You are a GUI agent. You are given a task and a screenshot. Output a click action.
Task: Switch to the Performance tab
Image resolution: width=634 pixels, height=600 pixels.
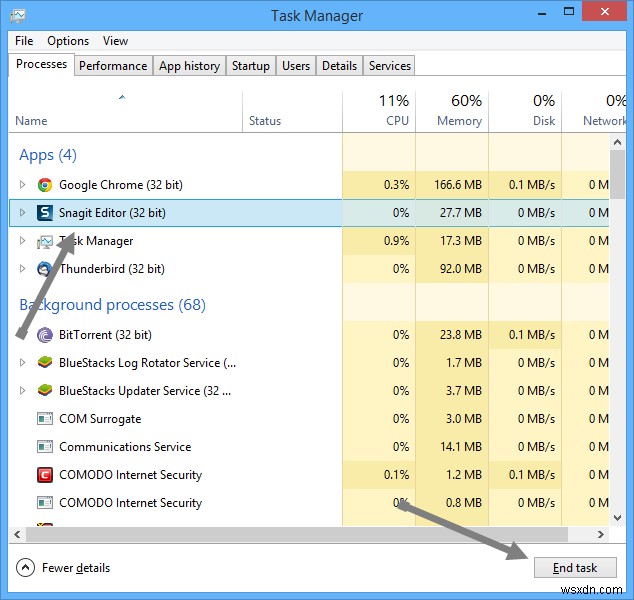113,66
